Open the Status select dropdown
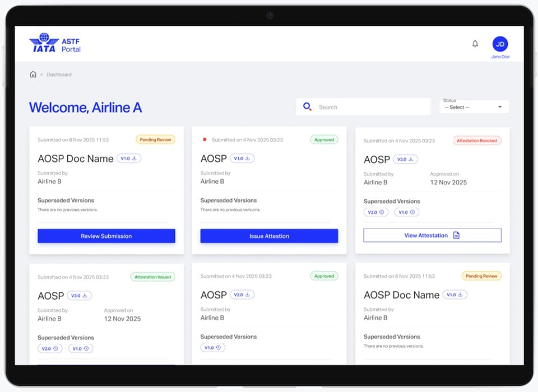 click(x=474, y=107)
